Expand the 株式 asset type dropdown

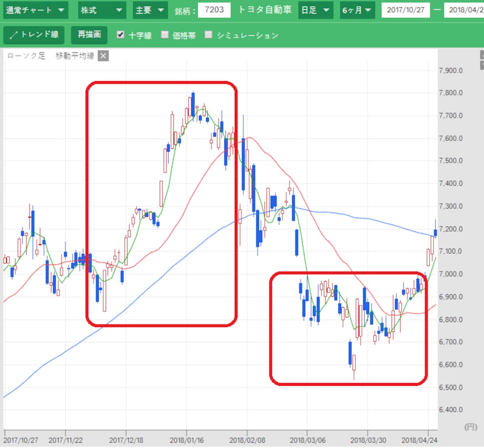101,10
